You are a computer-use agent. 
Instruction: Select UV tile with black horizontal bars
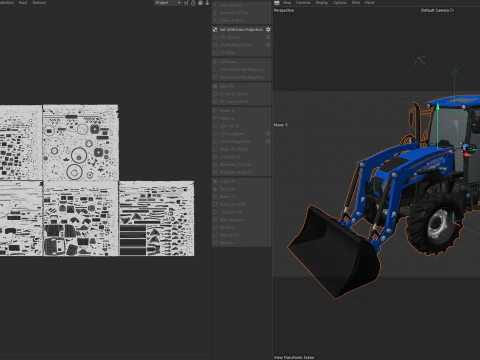(x=156, y=219)
